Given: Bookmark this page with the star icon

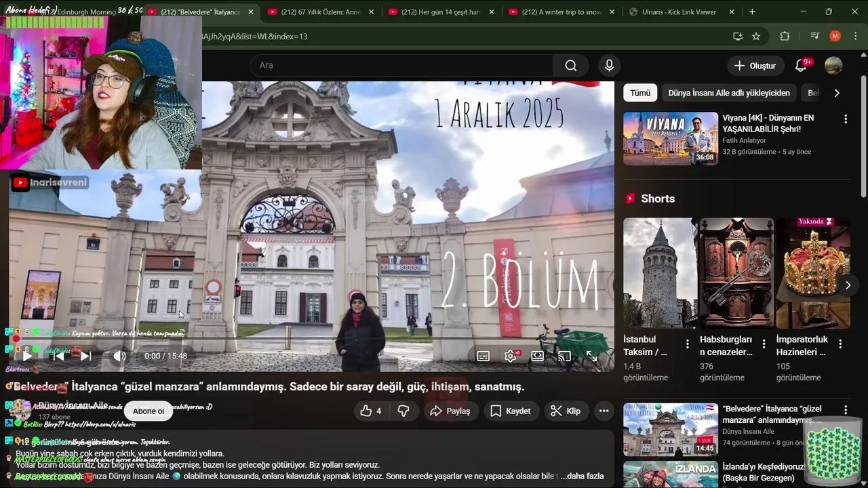Looking at the screenshot, I should (x=756, y=36).
